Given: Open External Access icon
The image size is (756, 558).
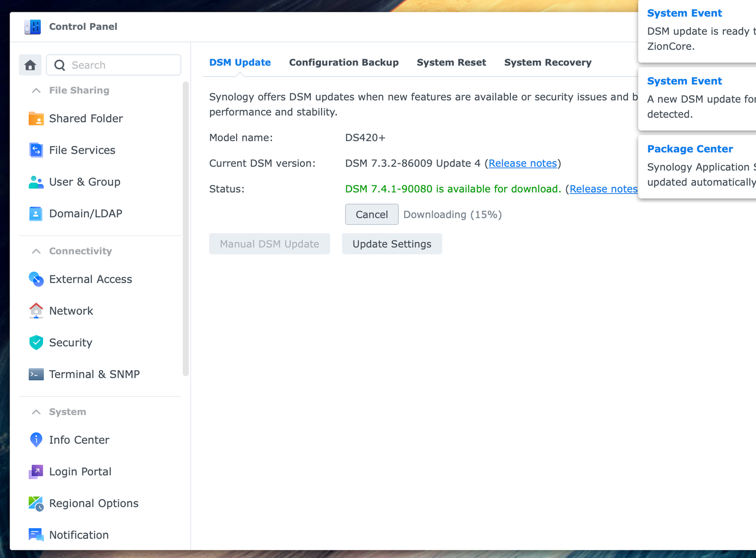Looking at the screenshot, I should [36, 279].
